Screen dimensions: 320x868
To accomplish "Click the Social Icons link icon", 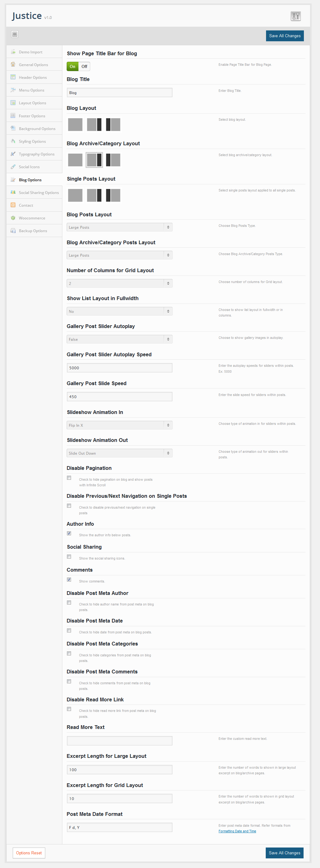I will [x=13, y=167].
